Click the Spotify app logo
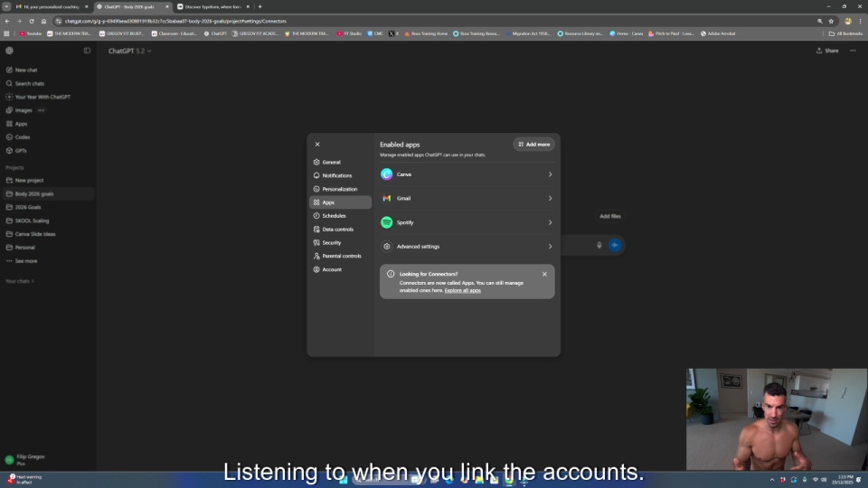 click(x=386, y=222)
